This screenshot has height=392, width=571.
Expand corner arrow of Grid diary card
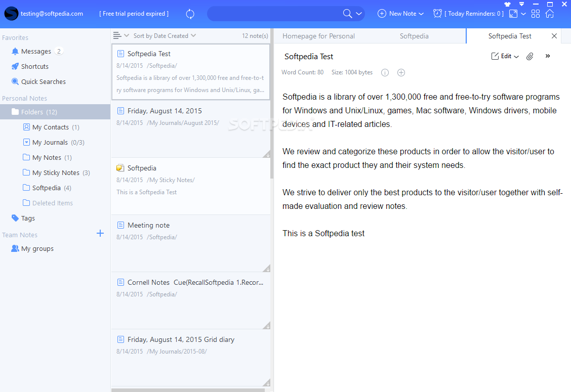[267, 383]
